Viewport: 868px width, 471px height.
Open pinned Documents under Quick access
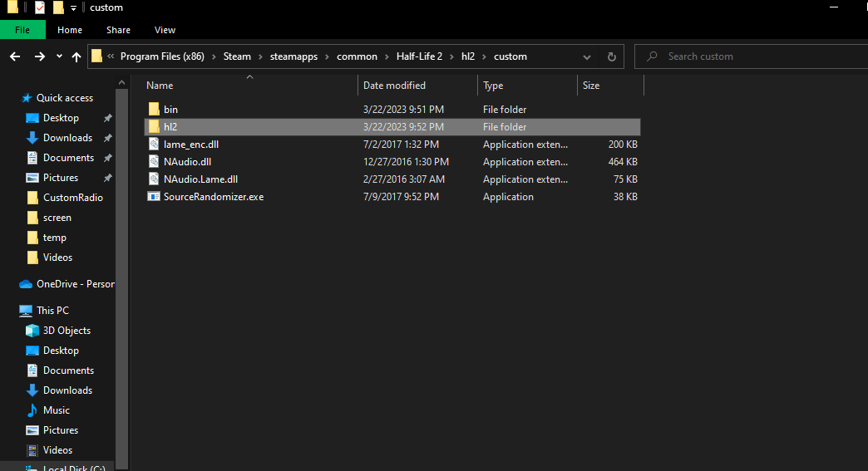coord(69,158)
